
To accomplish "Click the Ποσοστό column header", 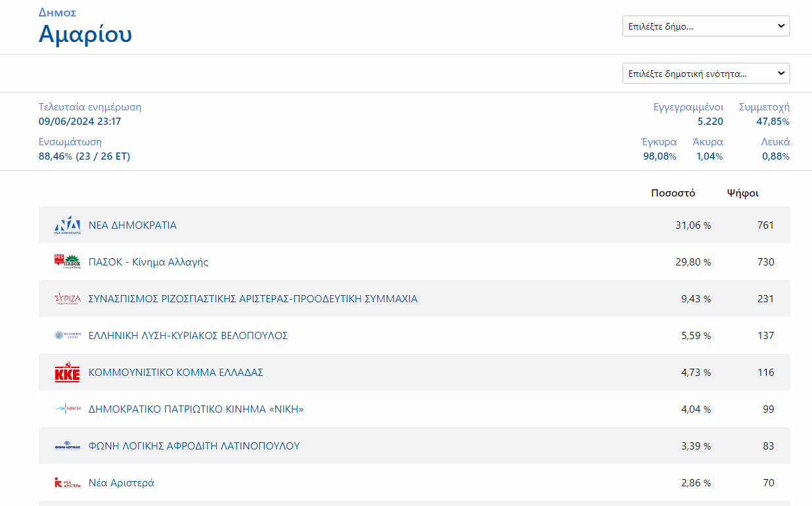I will pos(673,193).
